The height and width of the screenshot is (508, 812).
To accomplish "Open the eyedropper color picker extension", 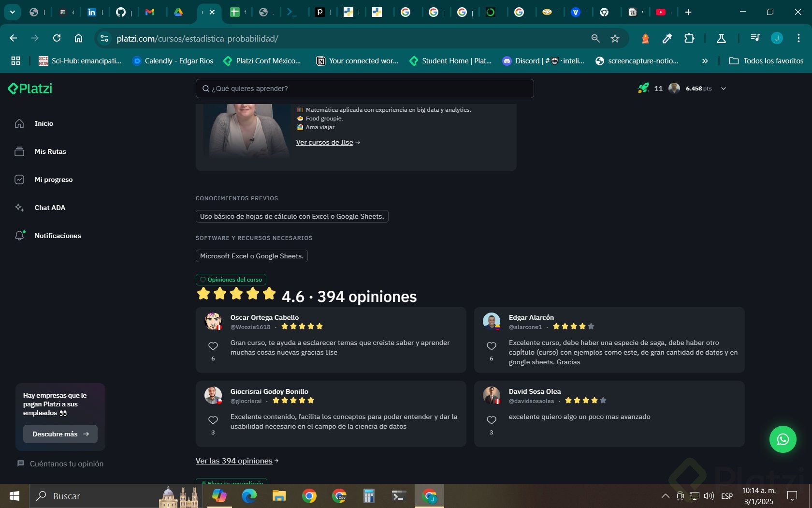I will (x=667, y=38).
